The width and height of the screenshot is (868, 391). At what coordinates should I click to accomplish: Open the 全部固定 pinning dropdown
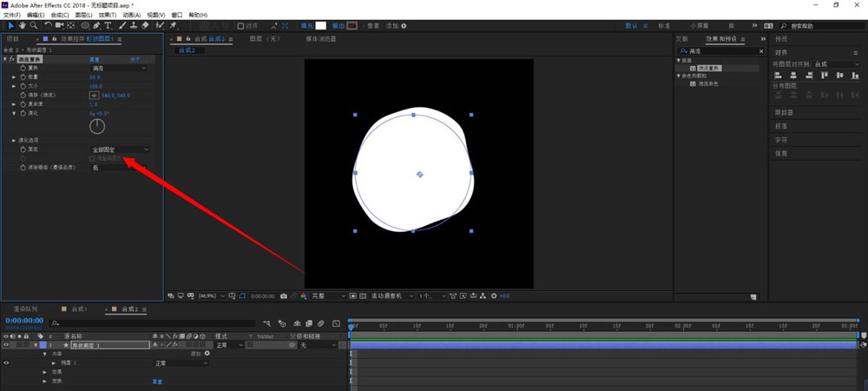(x=121, y=149)
